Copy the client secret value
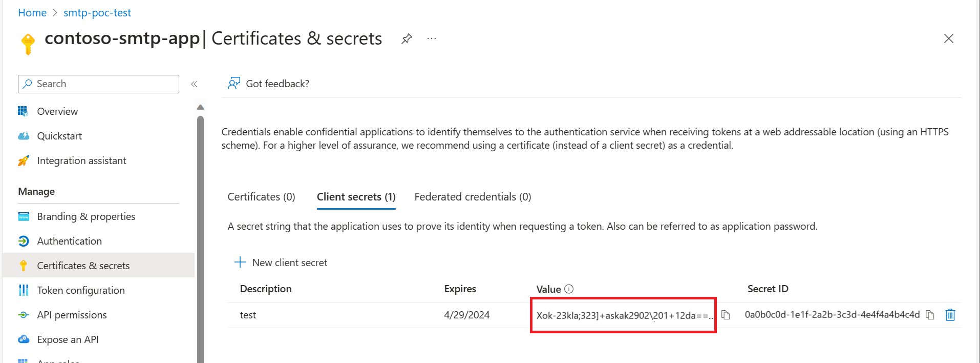The width and height of the screenshot is (980, 363). 726,315
